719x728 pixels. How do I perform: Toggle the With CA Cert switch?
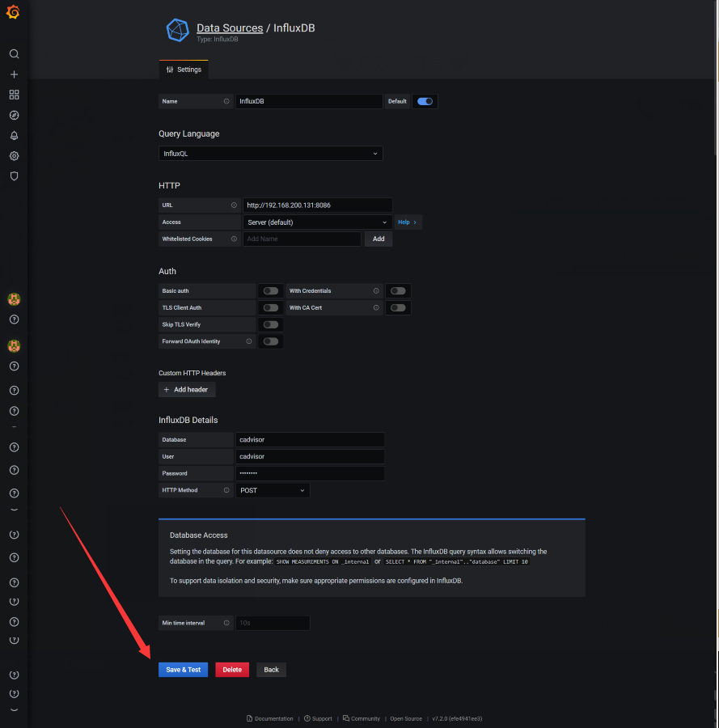tap(398, 308)
